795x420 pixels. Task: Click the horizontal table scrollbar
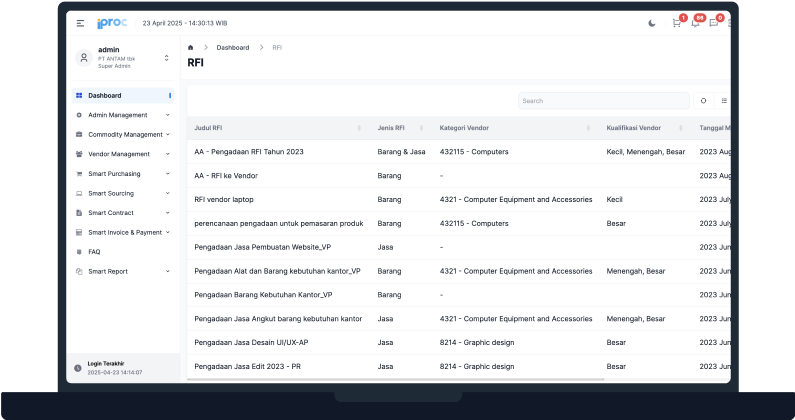click(395, 379)
